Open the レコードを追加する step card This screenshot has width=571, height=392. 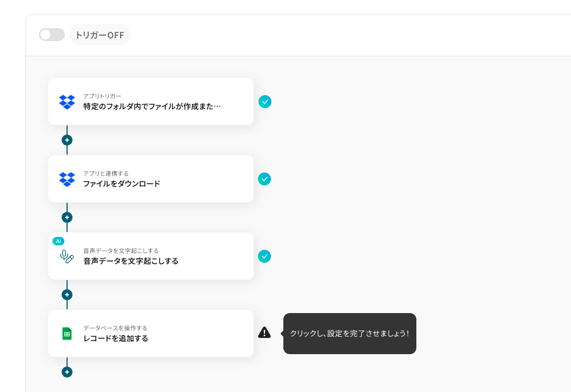click(x=151, y=334)
